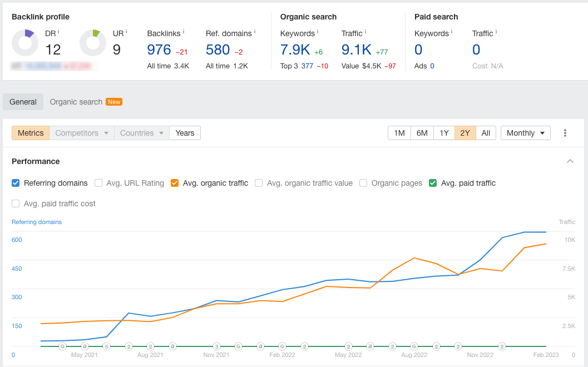This screenshot has height=367, width=588.
Task: Click the green UR donut chart
Action: [x=93, y=43]
